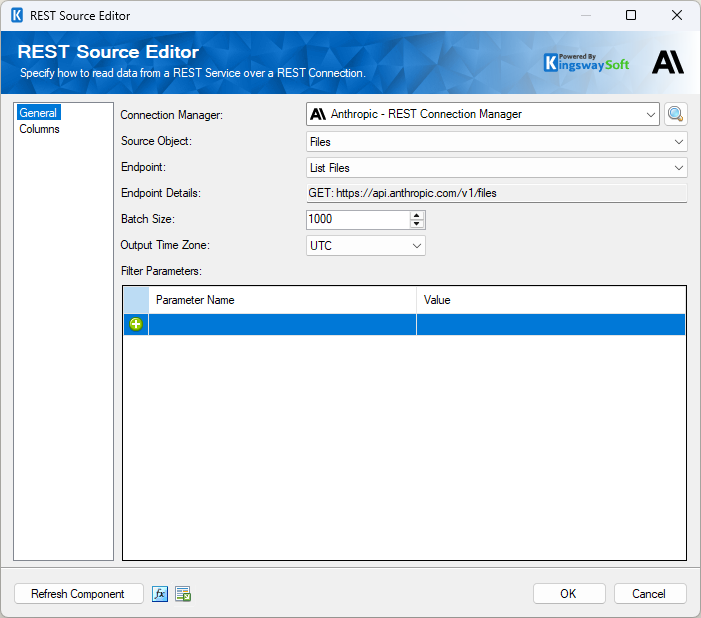
Task: Click the empty Value cell in filter row
Action: point(551,324)
